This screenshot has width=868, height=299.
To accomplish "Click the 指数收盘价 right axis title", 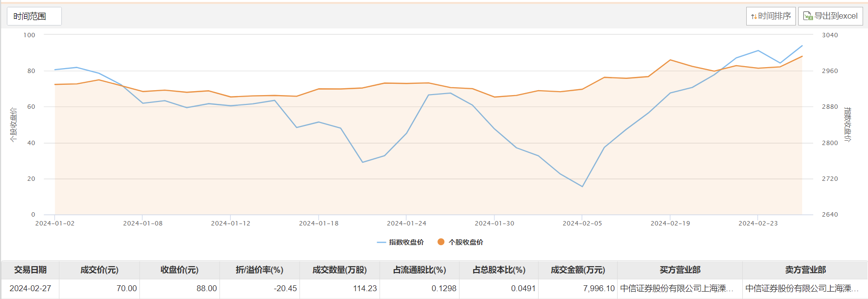I will (847, 125).
